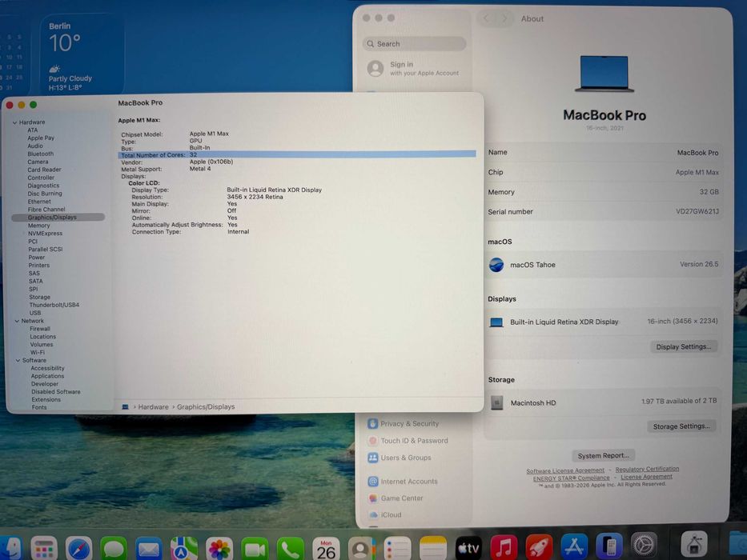The image size is (747, 560).
Task: Open Contacts from the Dock
Action: click(361, 548)
